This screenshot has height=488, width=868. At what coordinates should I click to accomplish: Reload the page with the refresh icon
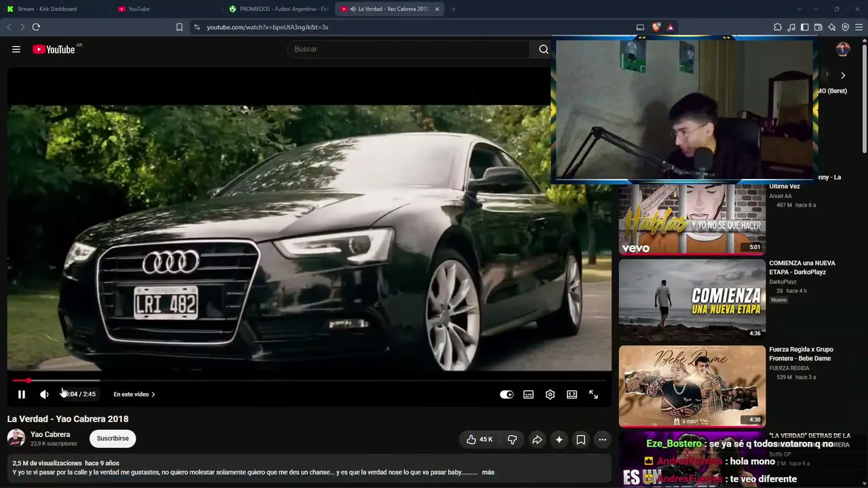pyautogui.click(x=36, y=27)
